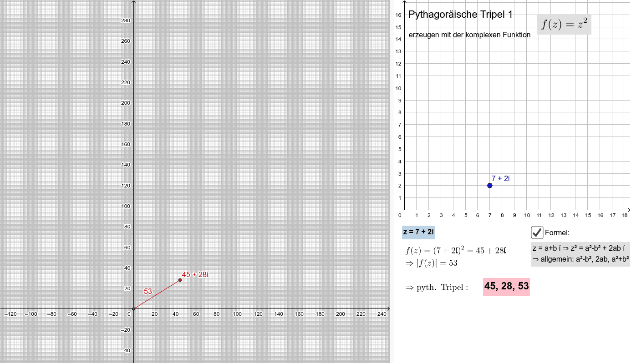Click y-axis label 280 in left graph
The width and height of the screenshot is (631, 364).
125,20
